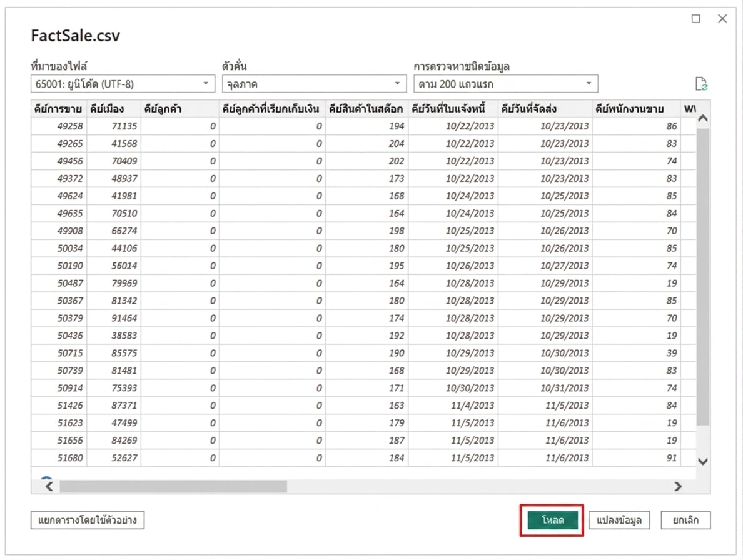Open the การตรวจหาชนิดข้อมูล dropdown
Image resolution: width=743 pixels, height=560 pixels.
[505, 84]
